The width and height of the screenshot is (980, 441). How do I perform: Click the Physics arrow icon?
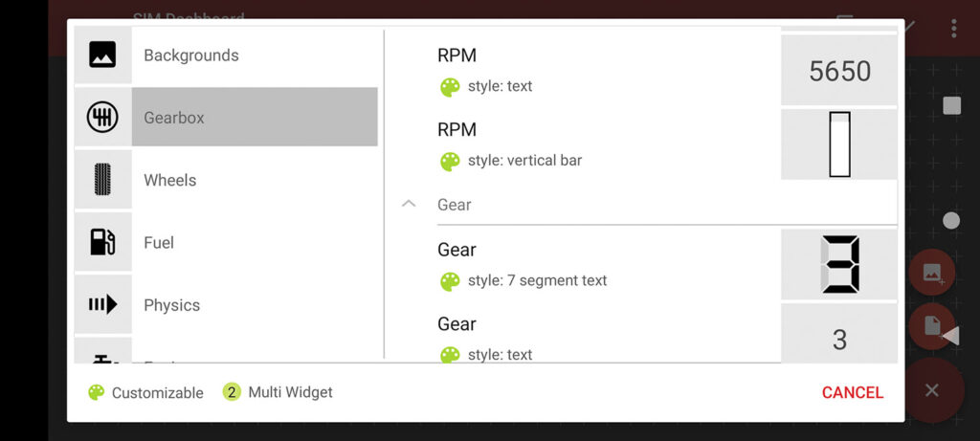point(102,305)
